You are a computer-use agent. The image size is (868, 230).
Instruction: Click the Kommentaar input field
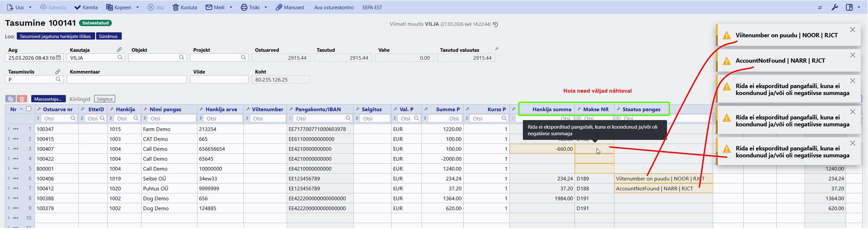tap(127, 80)
